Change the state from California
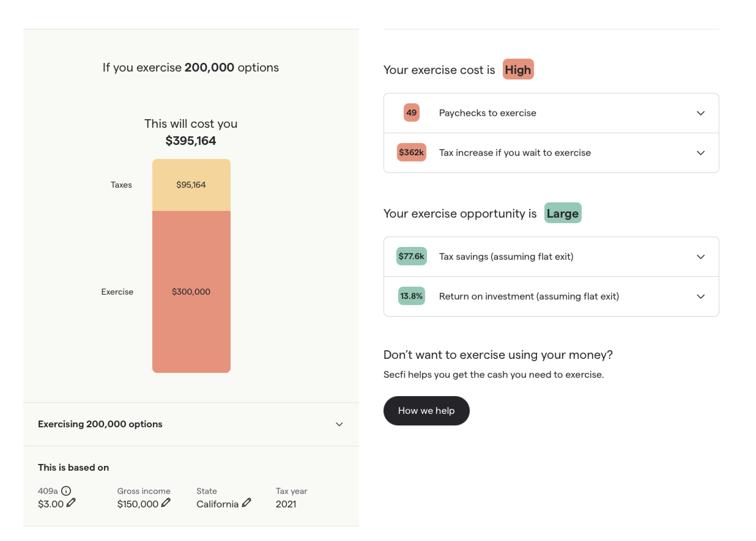Viewport: 756px width, 541px height. [247, 504]
